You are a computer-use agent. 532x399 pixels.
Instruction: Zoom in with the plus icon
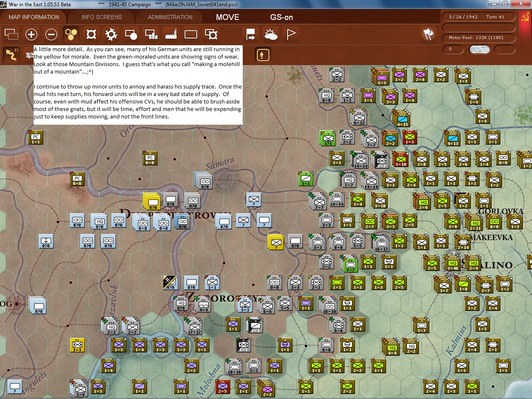pos(31,34)
